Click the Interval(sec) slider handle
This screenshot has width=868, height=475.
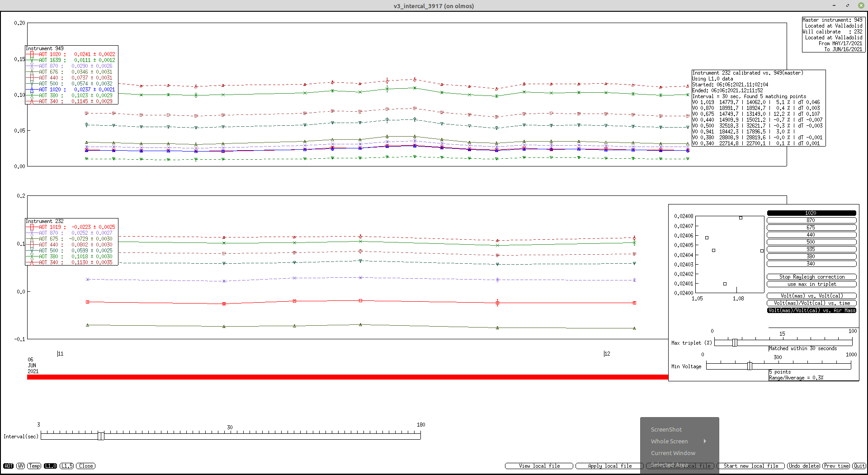pos(101,436)
